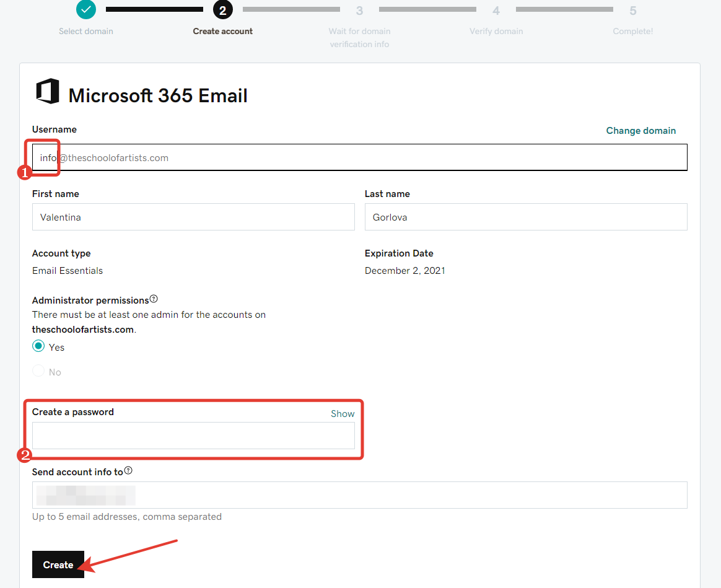Viewport: 721px width, 588px height.
Task: Click the Select domain step label
Action: point(86,31)
